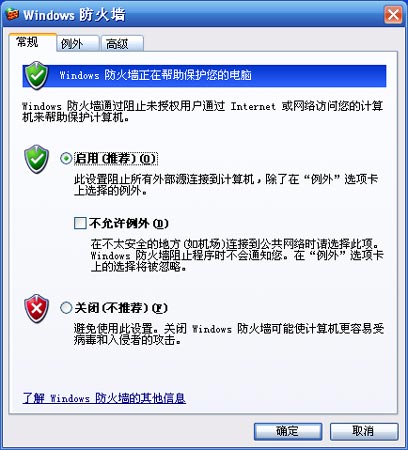Open the 了解 Windows 防火墙的其他信息 link
Image resolution: width=408 pixels, height=450 pixels.
(x=104, y=398)
